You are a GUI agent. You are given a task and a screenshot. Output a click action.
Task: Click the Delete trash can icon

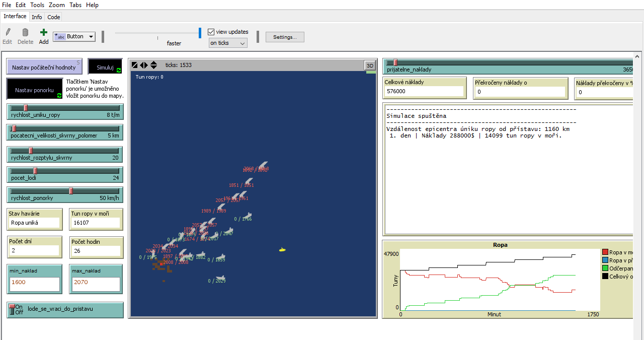[25, 33]
